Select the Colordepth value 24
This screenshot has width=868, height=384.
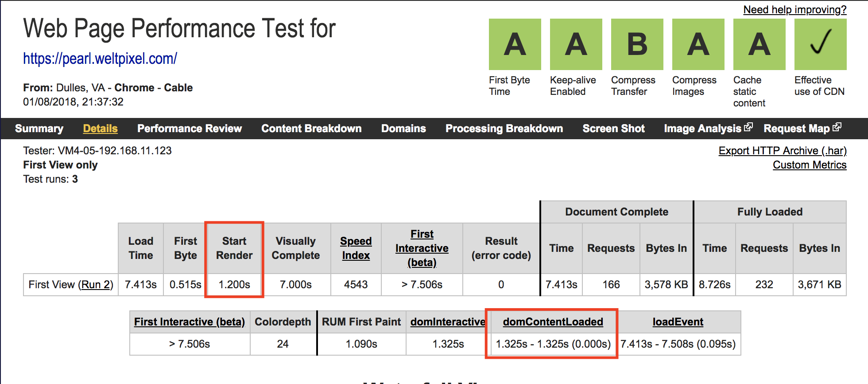tap(283, 344)
